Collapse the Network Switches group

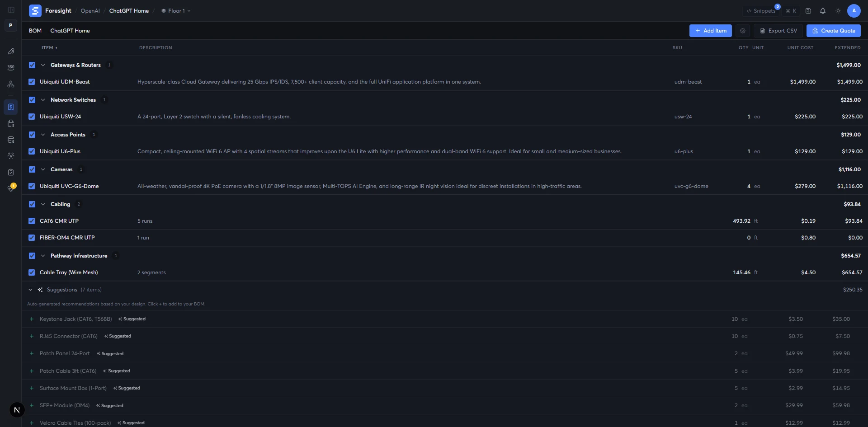[43, 100]
